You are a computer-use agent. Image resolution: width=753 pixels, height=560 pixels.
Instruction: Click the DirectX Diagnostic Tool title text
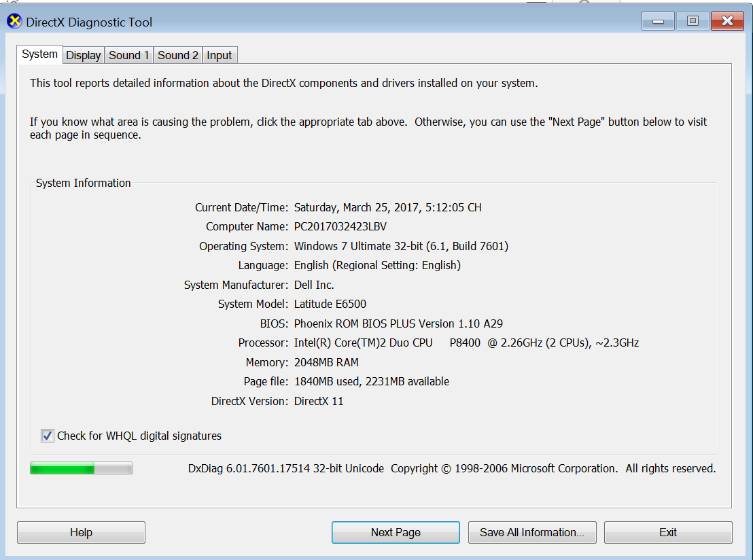tap(89, 22)
